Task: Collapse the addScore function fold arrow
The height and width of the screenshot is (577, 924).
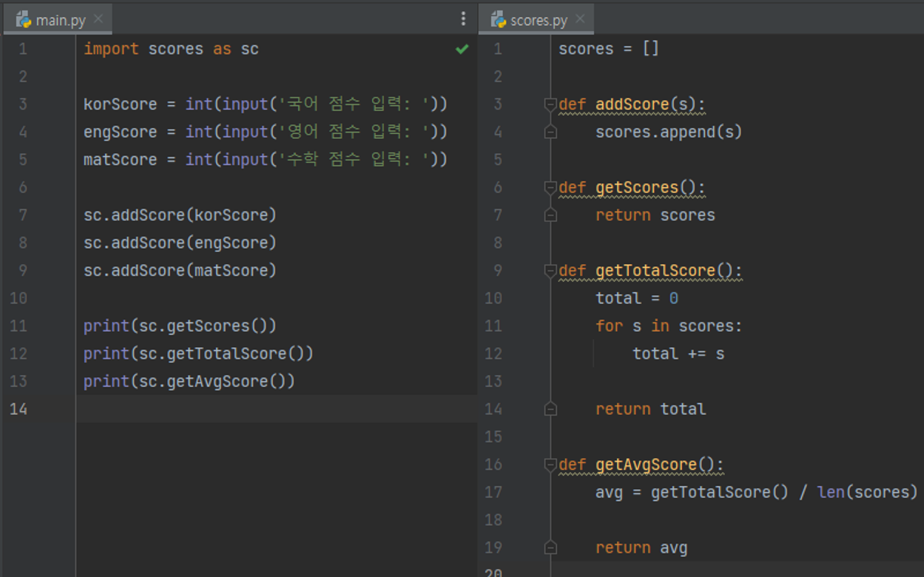Action: click(550, 104)
